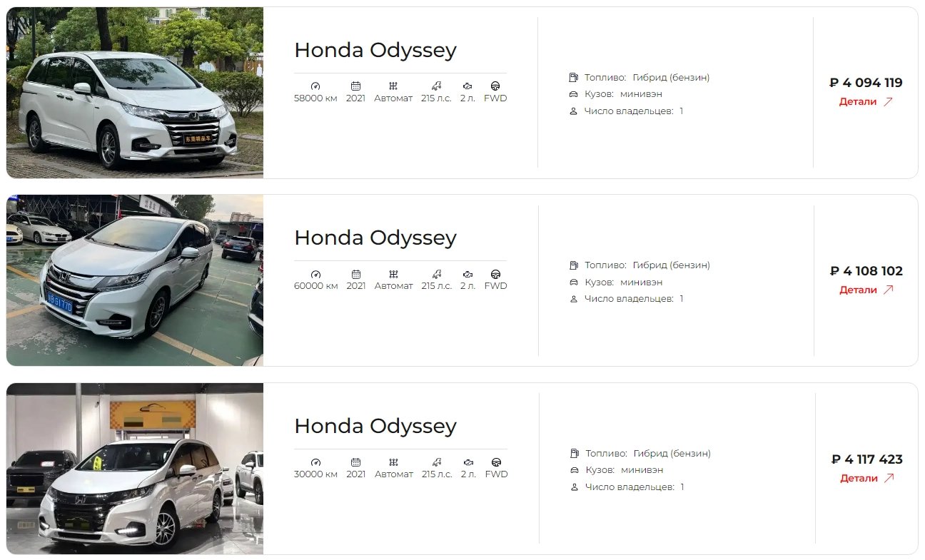Open the 58000 км Honda Odyssey photo
The height and width of the screenshot is (560, 925).
pos(135,93)
